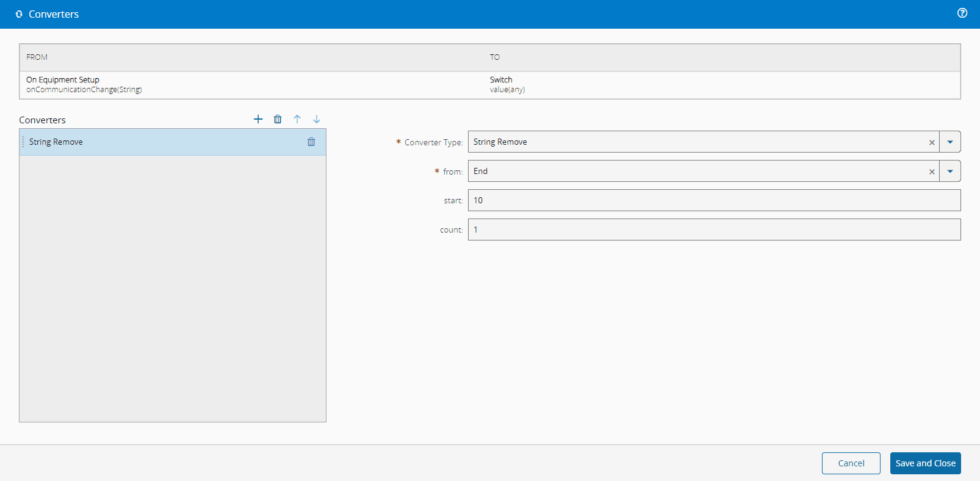Click the trash icon in the Converters toolbar
This screenshot has height=481, width=980.
tap(278, 119)
